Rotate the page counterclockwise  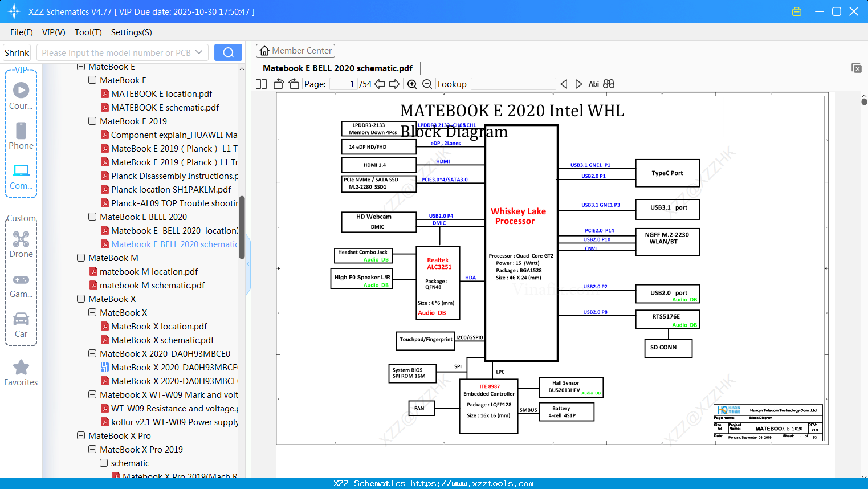(279, 84)
